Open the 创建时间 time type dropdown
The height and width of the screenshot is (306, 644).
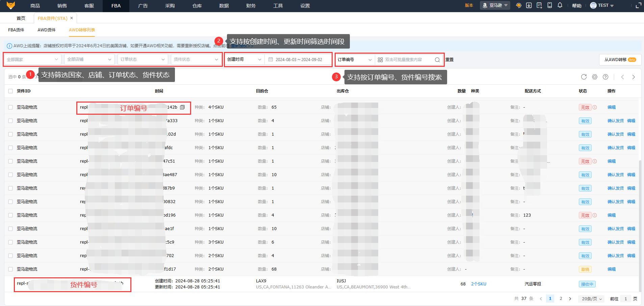[x=244, y=59]
